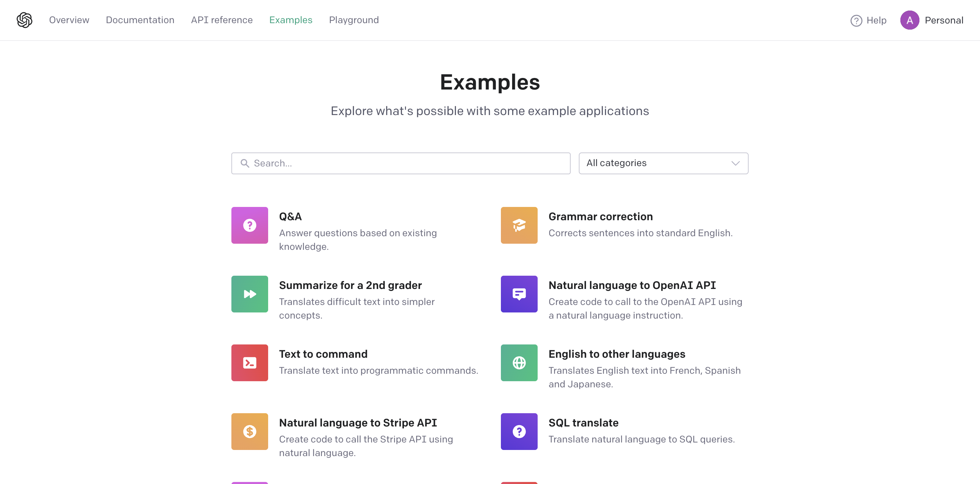Image resolution: width=980 pixels, height=484 pixels.
Task: Open the Documentation menu item
Action: pyautogui.click(x=140, y=19)
